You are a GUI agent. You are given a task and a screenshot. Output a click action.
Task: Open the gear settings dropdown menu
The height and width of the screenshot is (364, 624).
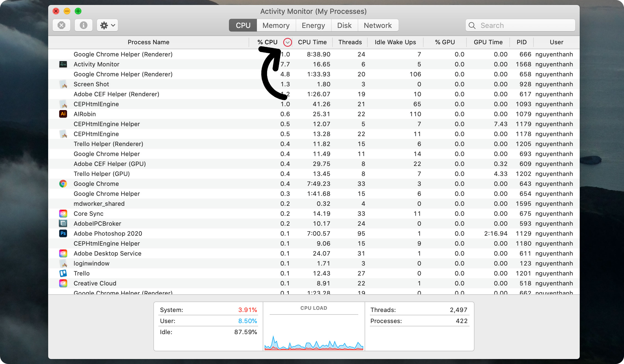coord(107,25)
